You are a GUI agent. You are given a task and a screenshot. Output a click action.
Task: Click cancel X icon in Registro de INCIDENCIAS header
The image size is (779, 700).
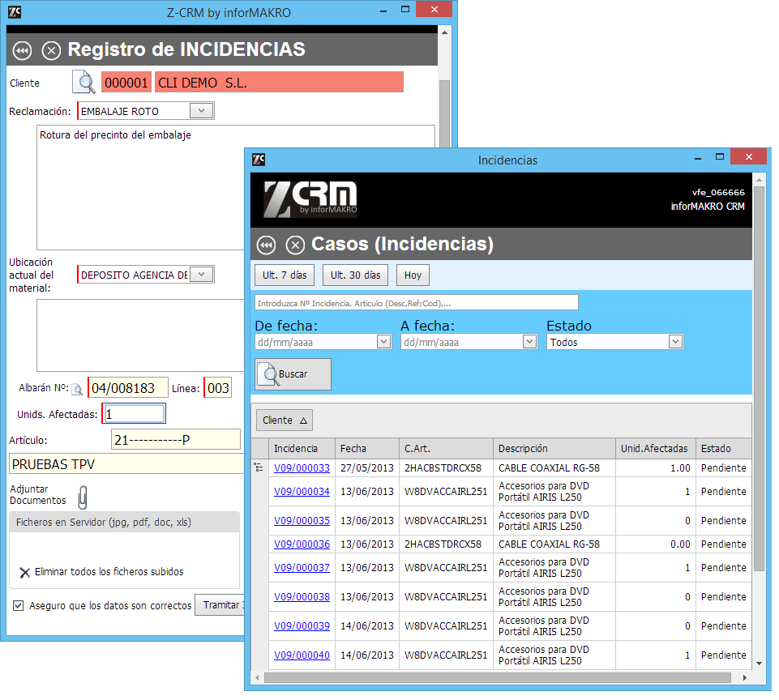[51, 51]
